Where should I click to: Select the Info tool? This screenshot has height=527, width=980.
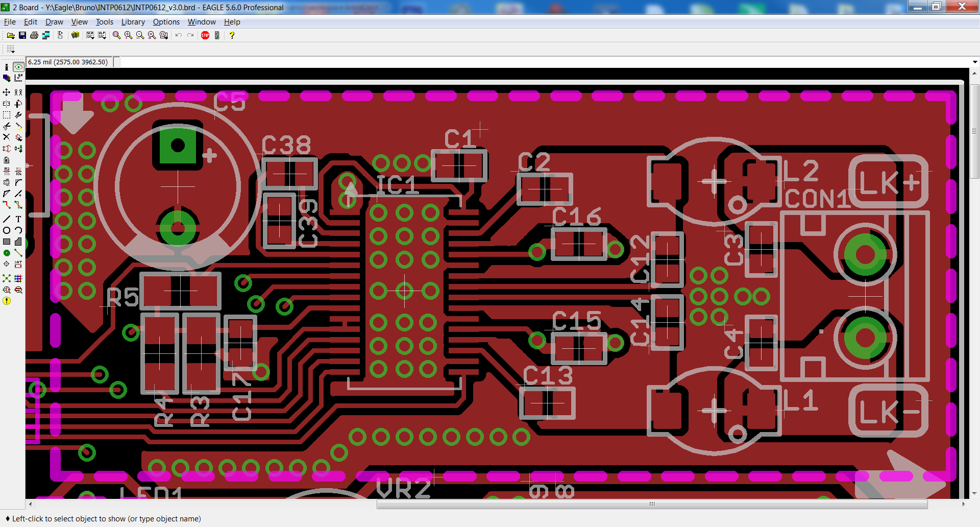[7, 67]
